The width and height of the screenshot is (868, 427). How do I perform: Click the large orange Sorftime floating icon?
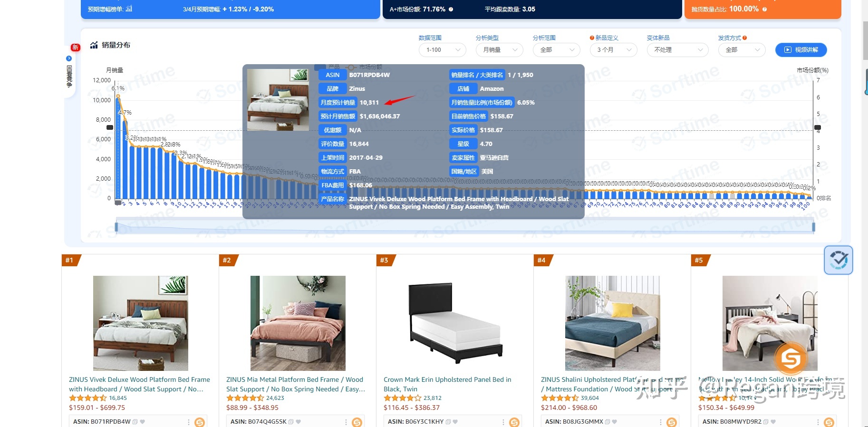[x=791, y=359]
